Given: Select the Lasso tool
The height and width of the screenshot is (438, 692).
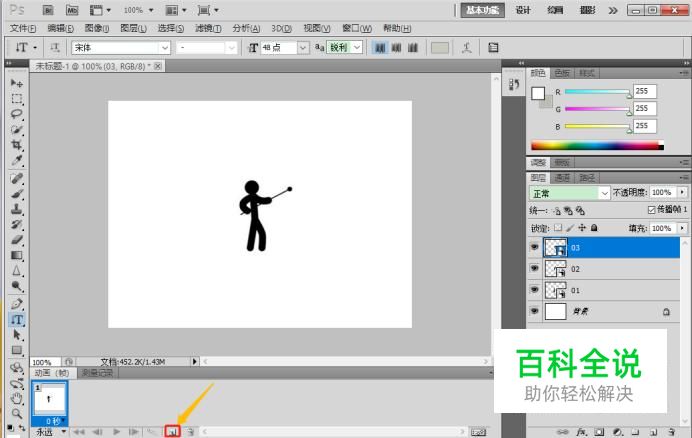Looking at the screenshot, I should (17, 114).
